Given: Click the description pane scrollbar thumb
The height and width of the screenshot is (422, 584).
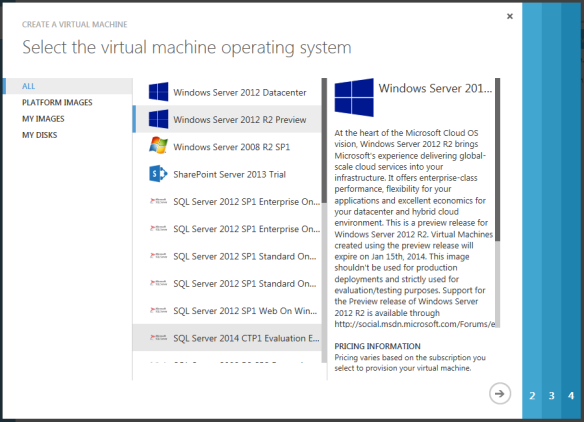Looking at the screenshot, I should (497, 159).
